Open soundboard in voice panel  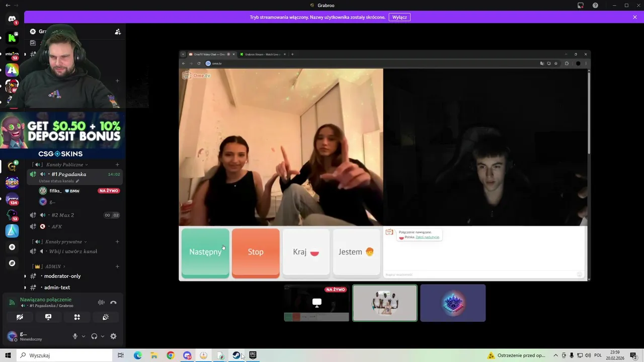click(106, 317)
